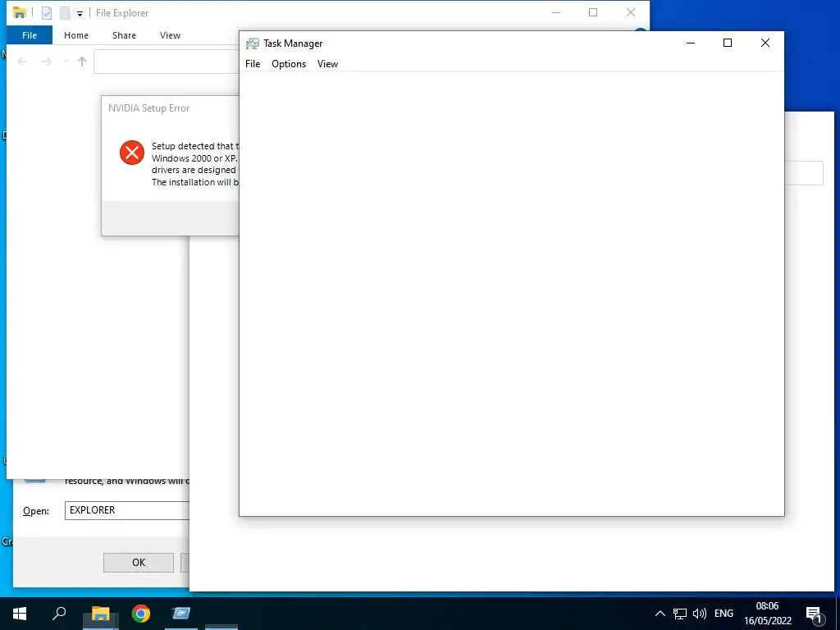
Task: Click the File tab in File Explorer
Action: (30, 35)
